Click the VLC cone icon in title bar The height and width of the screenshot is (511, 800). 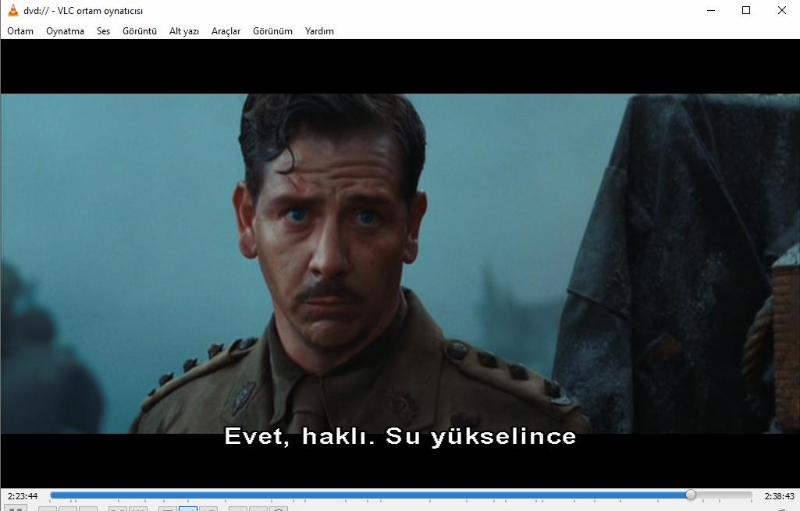pyautogui.click(x=13, y=10)
